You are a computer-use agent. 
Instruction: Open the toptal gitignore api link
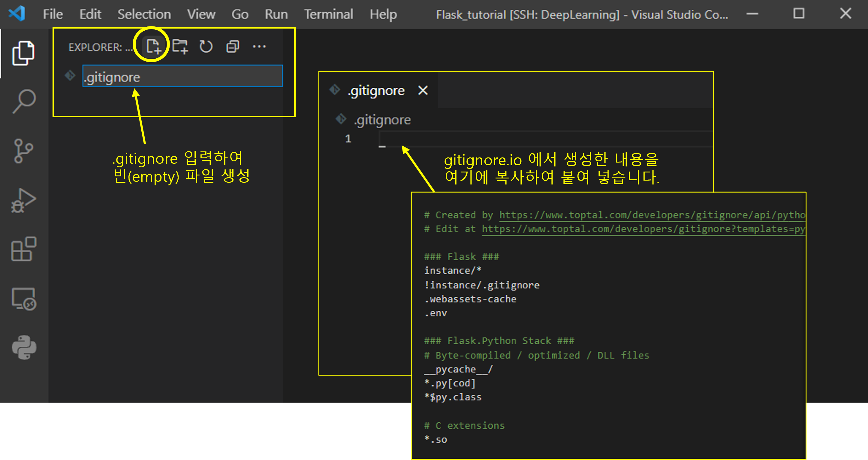pos(652,215)
